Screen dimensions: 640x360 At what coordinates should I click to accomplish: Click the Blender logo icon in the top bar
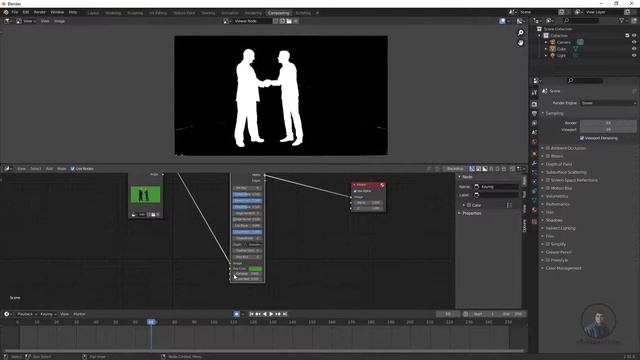pyautogui.click(x=6, y=12)
